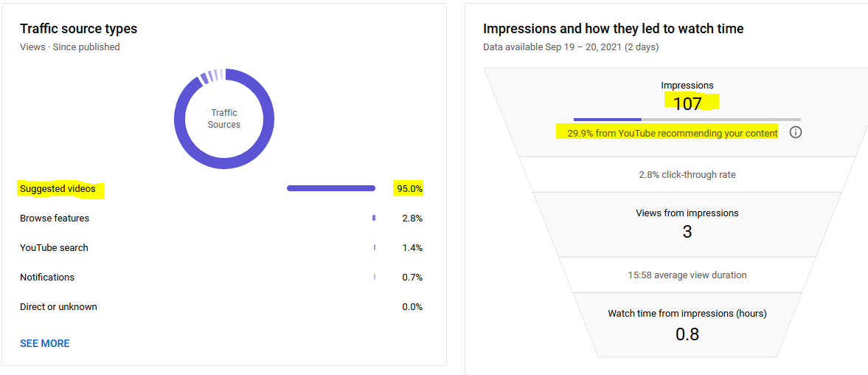Click the Suggested videos progress bar
Viewport: 868px width, 375px height.
[331, 188]
